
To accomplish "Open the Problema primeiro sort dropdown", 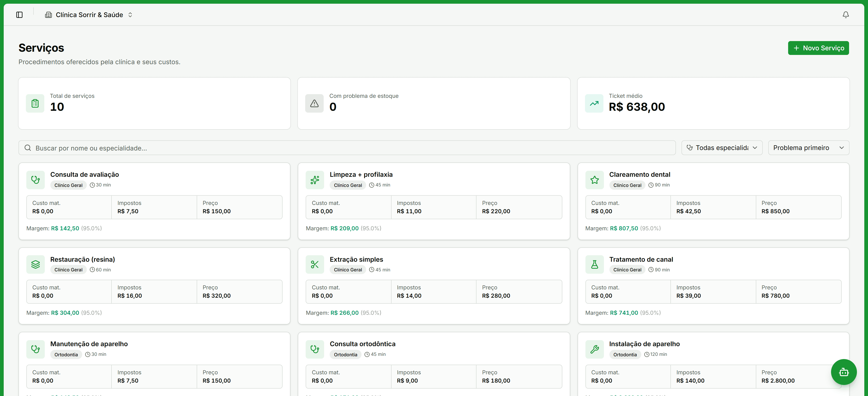I will [x=808, y=147].
